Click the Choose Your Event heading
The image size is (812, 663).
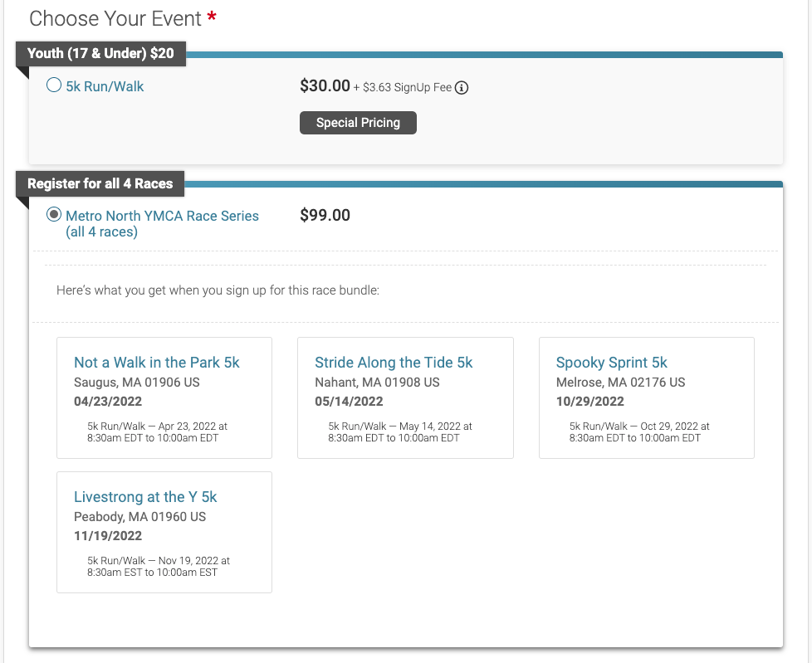pyautogui.click(x=115, y=18)
